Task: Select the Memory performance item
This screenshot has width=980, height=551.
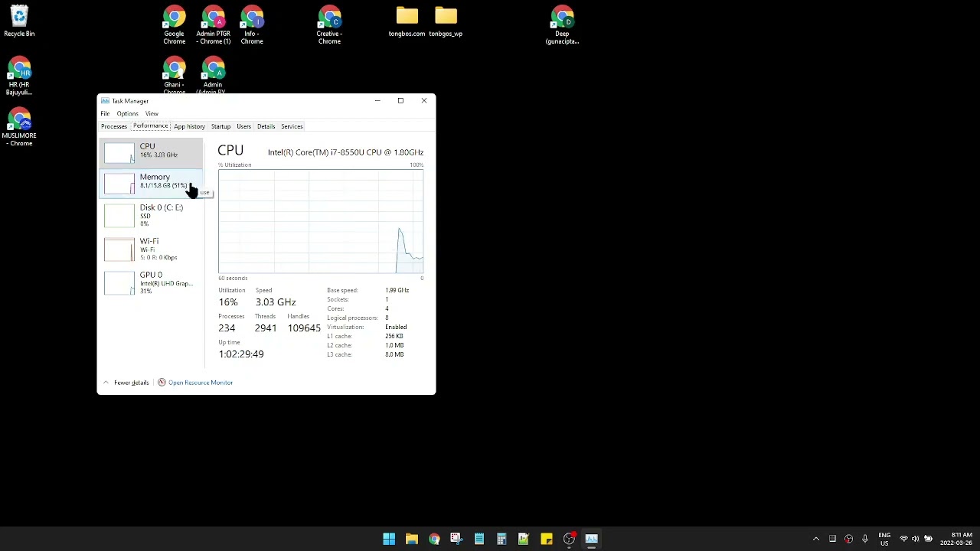Action: coord(152,182)
